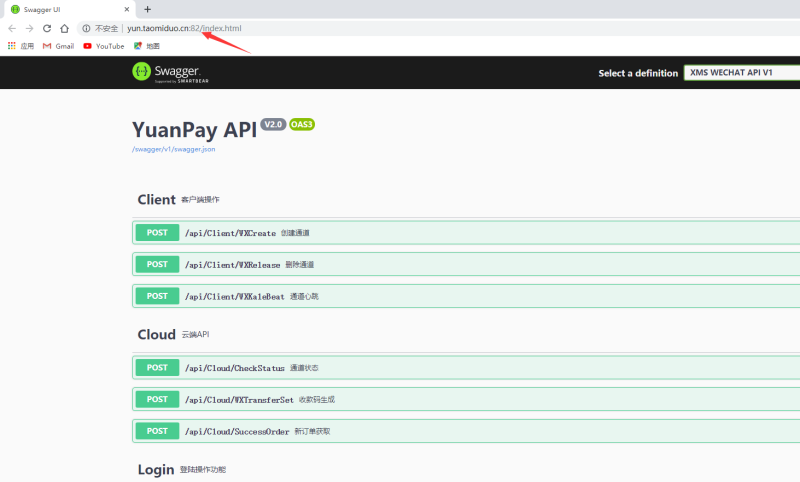Viewport: 800px width, 482px height.
Task: Open the /swagger/v1/swagger.json link
Action: [173, 149]
